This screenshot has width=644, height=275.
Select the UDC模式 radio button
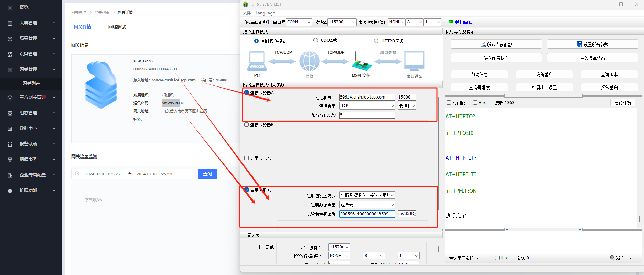[315, 40]
